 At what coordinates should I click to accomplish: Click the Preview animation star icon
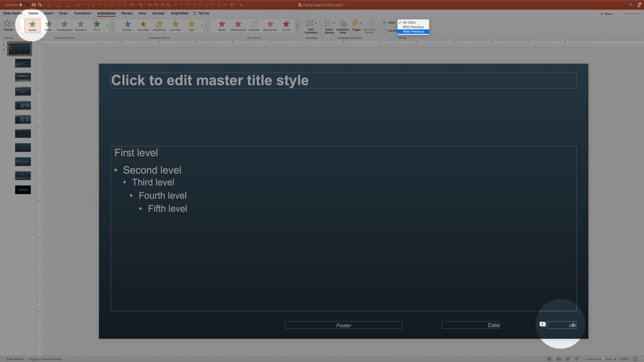pos(7,24)
